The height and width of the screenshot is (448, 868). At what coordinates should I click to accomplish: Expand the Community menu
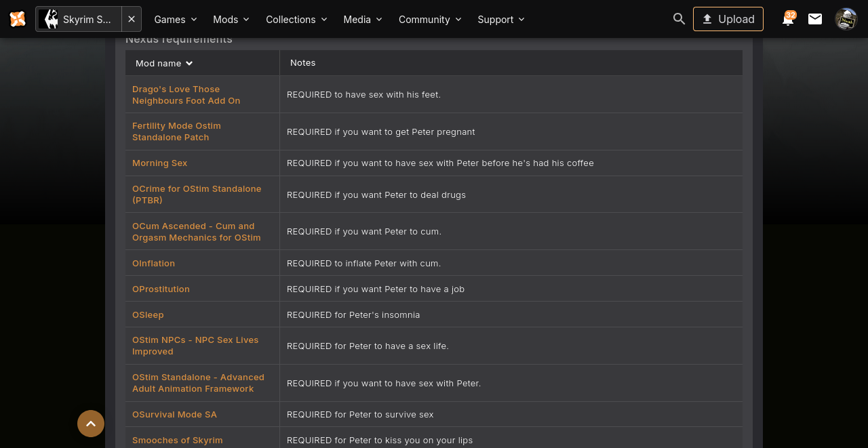coord(430,19)
